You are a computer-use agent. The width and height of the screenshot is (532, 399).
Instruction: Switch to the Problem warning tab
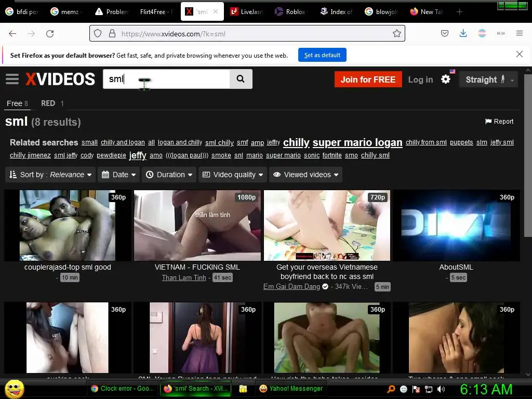point(112,12)
